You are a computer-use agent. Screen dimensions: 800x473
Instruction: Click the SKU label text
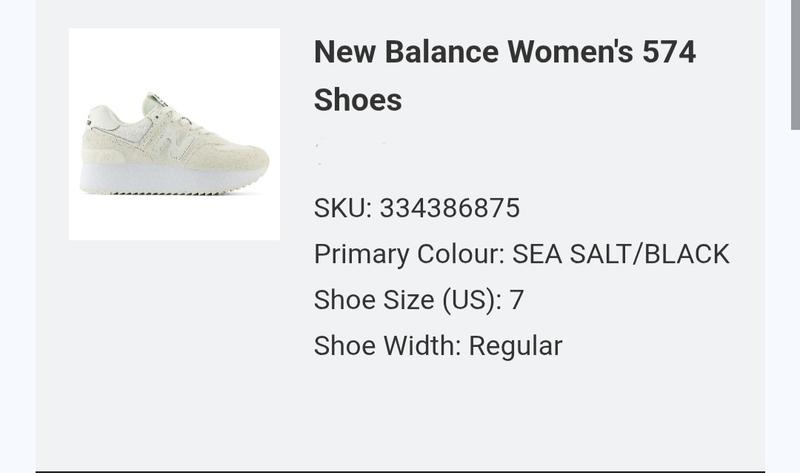point(341,208)
